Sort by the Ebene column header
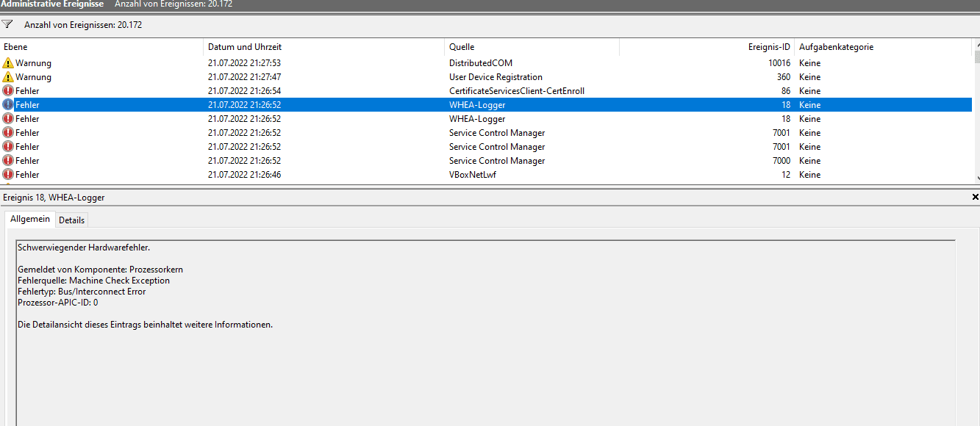The height and width of the screenshot is (426, 980). click(x=101, y=47)
